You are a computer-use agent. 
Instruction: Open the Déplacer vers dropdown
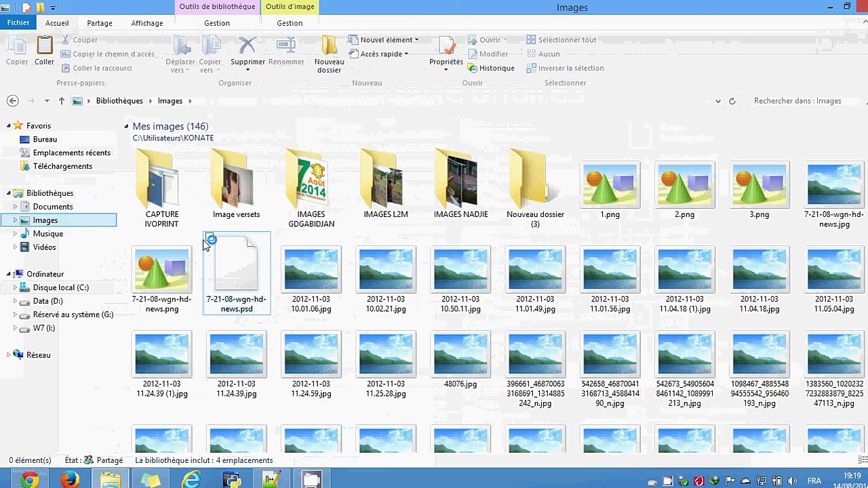(x=180, y=54)
